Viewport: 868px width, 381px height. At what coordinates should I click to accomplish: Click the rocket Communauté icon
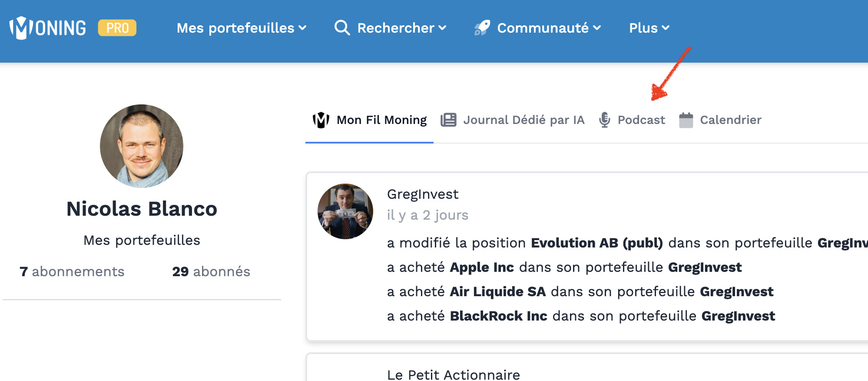pos(482,28)
